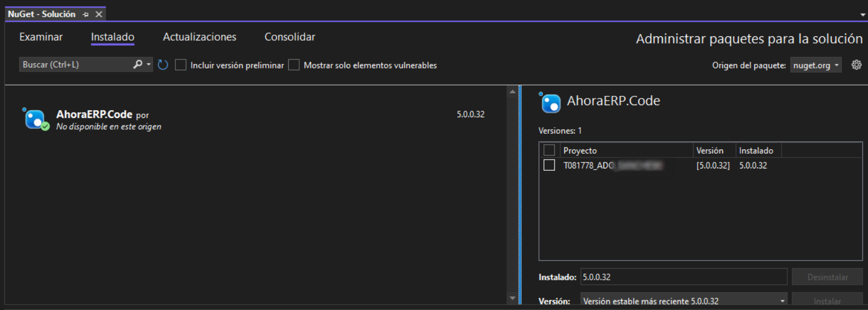Open the Actualizaciones tab
This screenshot has height=310, width=868.
(200, 37)
